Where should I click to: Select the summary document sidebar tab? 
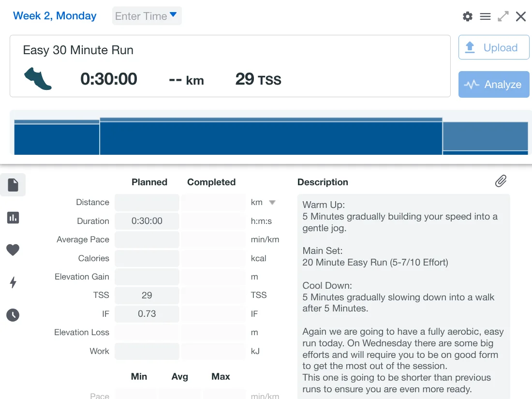[13, 185]
